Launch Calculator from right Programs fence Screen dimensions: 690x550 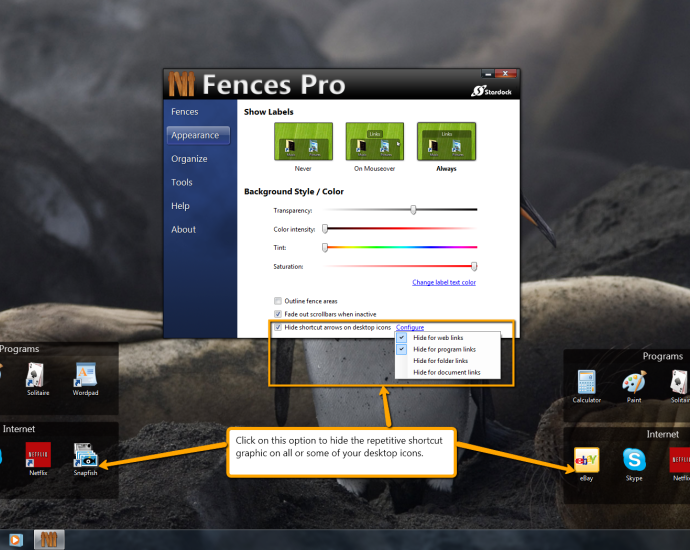click(x=587, y=386)
